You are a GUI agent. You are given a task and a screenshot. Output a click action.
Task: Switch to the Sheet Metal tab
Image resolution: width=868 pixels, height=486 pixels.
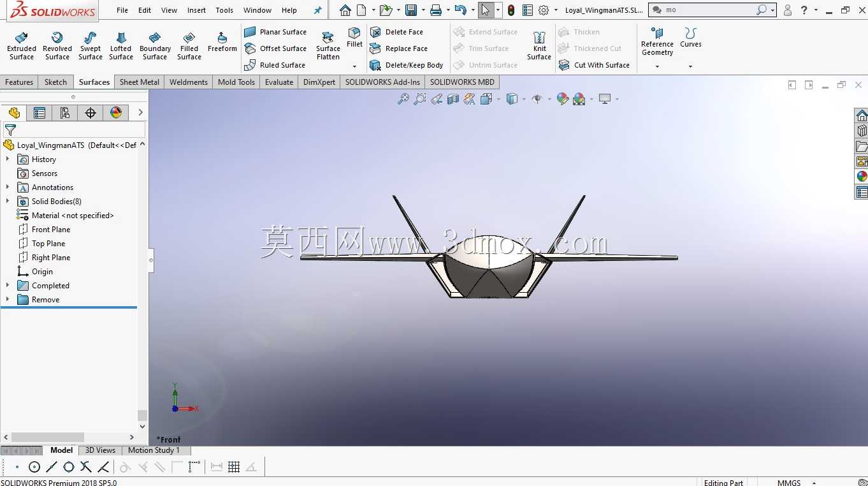click(140, 82)
